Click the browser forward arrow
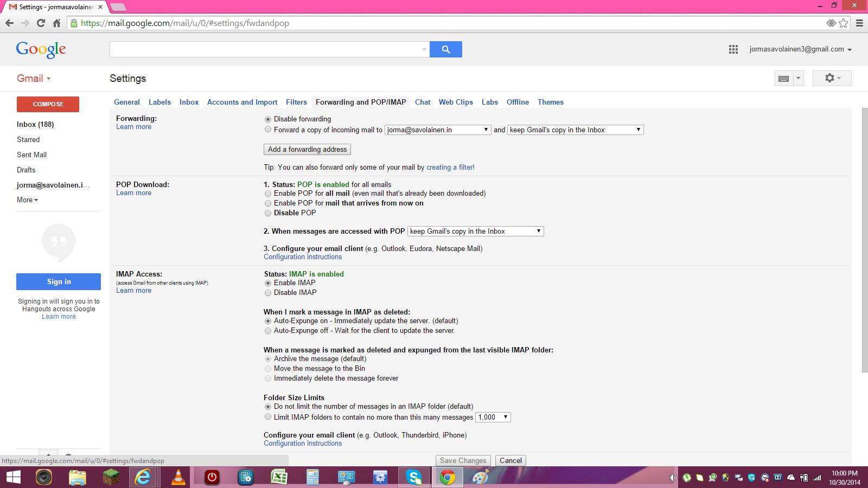This screenshot has width=868, height=488. point(25,23)
